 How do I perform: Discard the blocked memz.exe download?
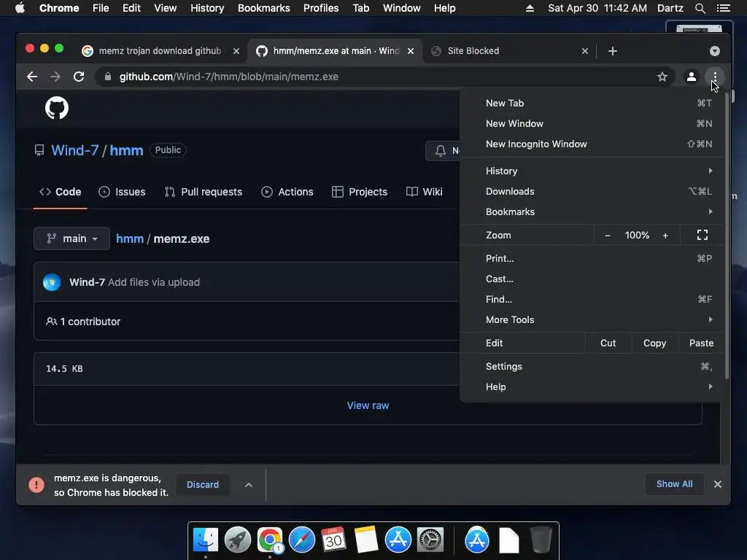tap(203, 485)
